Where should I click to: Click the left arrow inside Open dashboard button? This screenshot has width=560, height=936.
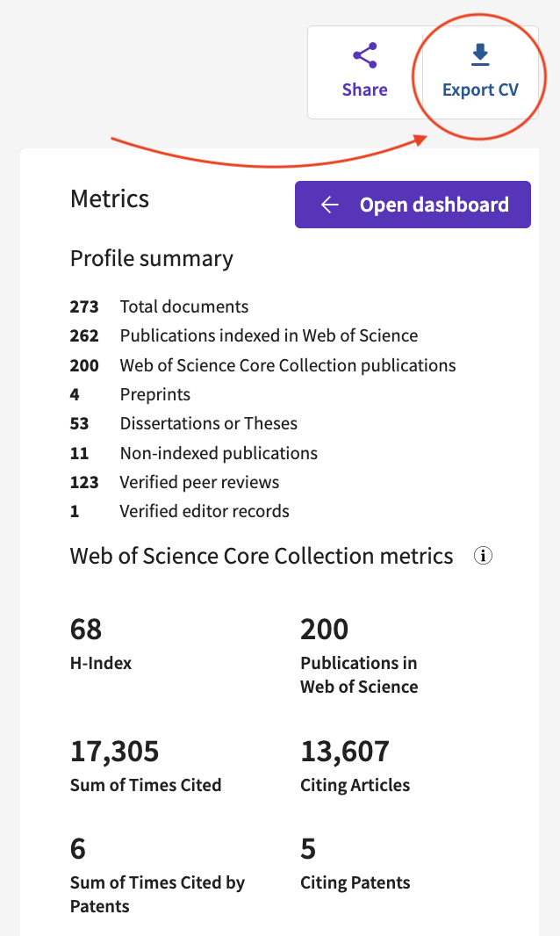[328, 204]
